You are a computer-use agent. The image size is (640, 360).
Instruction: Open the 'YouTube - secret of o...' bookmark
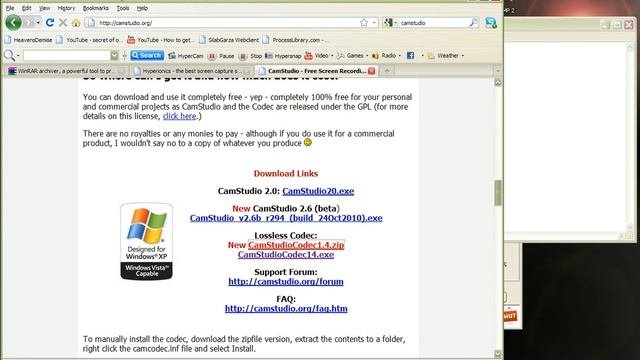click(89, 40)
